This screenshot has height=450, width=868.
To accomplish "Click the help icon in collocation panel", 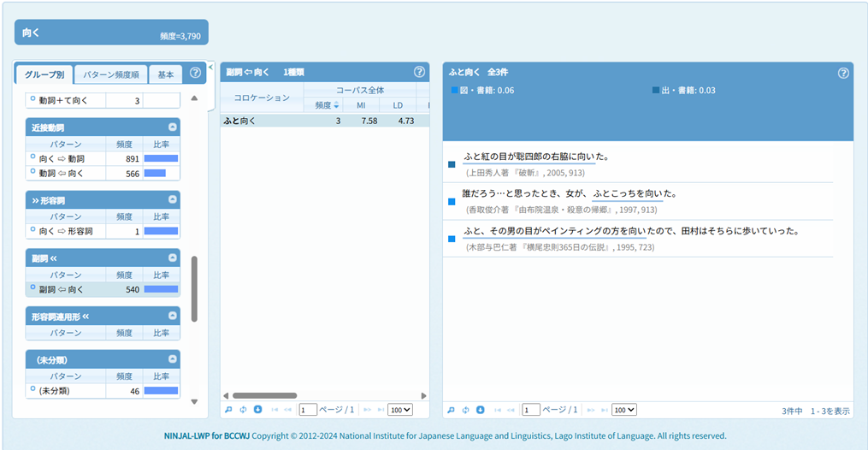I will point(419,73).
